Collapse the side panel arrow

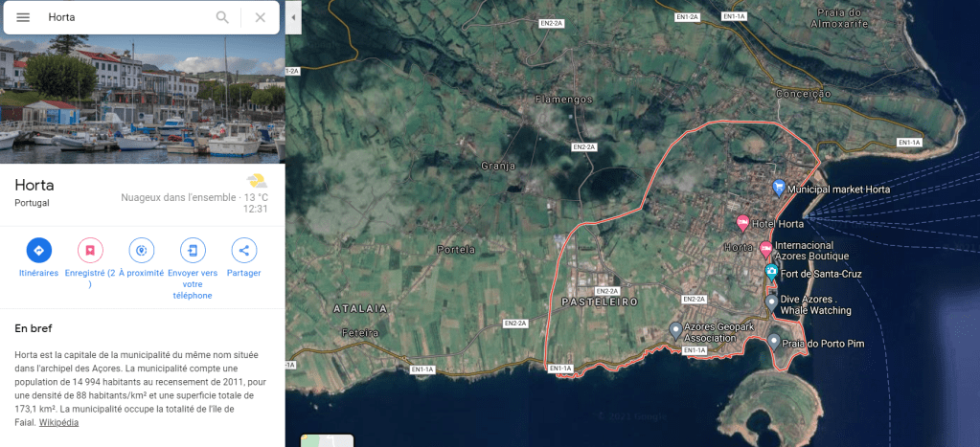(x=293, y=17)
